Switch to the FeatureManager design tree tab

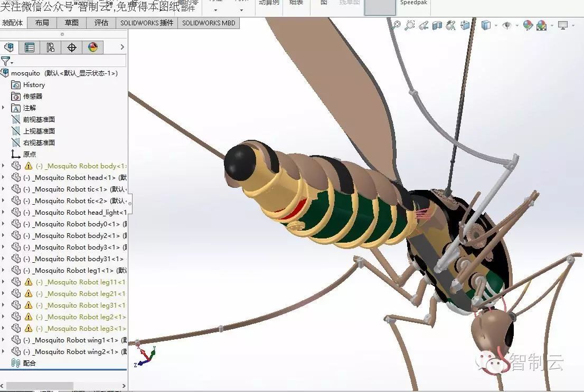[9, 47]
